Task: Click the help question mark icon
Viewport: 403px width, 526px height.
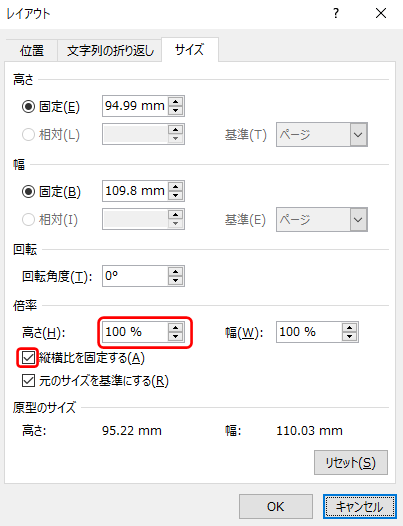Action: 336,13
